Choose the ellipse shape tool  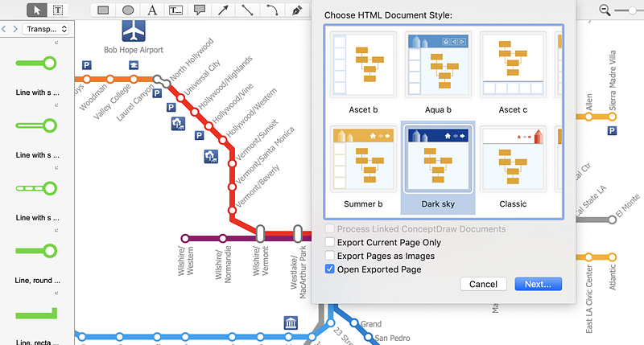click(128, 10)
